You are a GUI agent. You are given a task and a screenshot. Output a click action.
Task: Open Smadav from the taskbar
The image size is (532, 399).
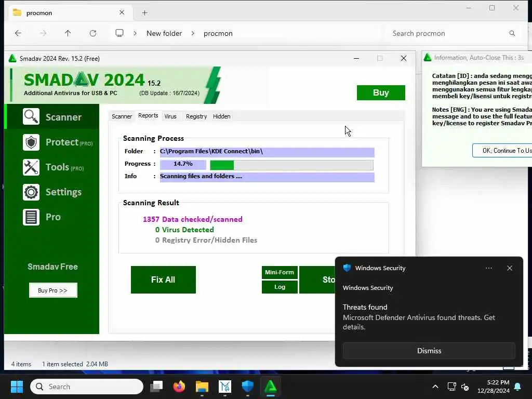tap(270, 387)
